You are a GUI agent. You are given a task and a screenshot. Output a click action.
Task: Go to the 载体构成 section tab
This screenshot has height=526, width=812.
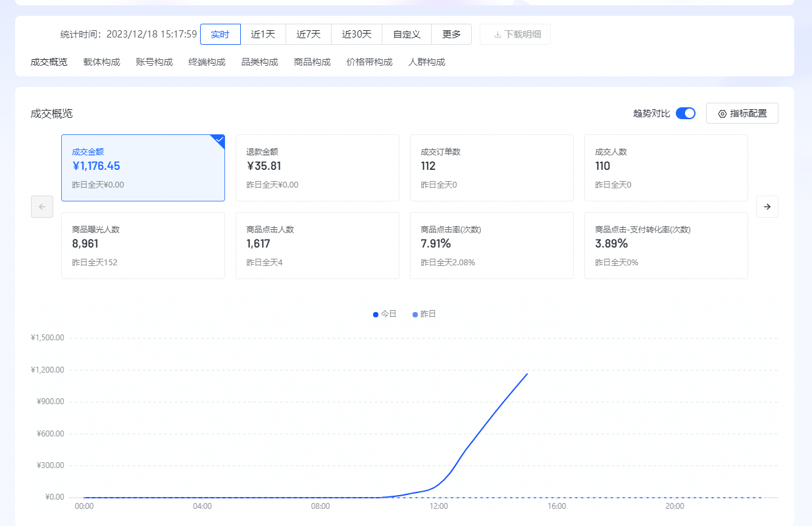(101, 62)
